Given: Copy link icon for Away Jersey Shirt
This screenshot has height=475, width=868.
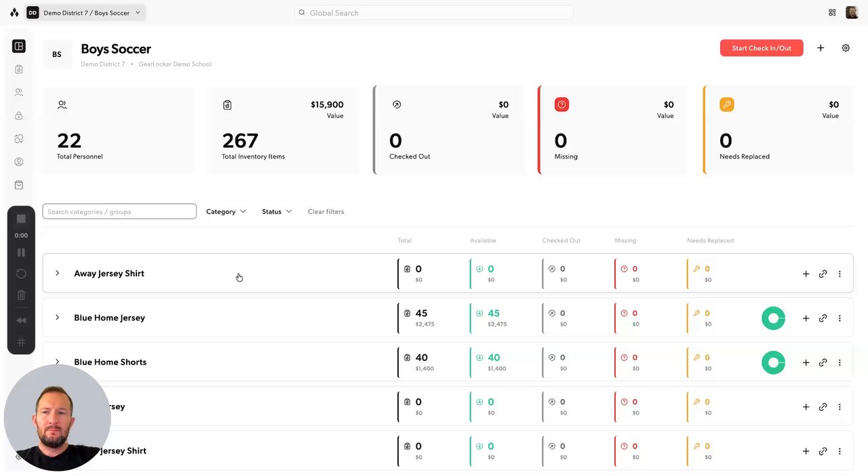Looking at the screenshot, I should (x=823, y=274).
